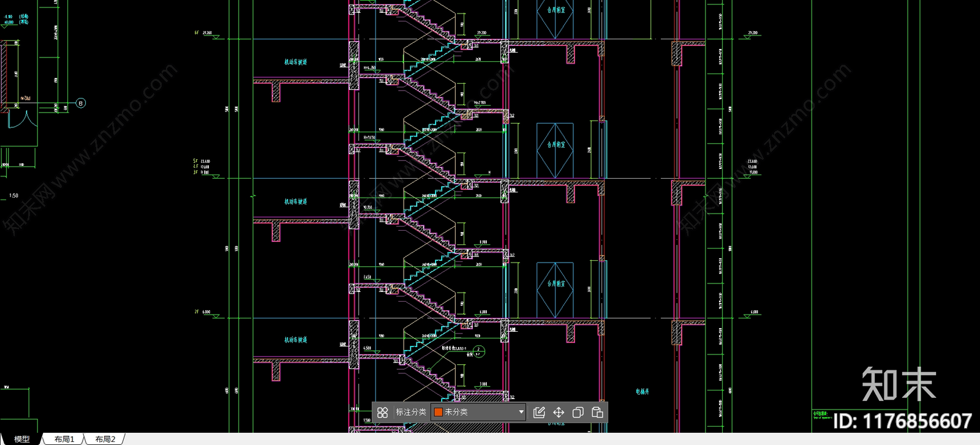Image resolution: width=980 pixels, height=445 pixels.
Task: Click the 2F level label on the left
Action: click(197, 312)
